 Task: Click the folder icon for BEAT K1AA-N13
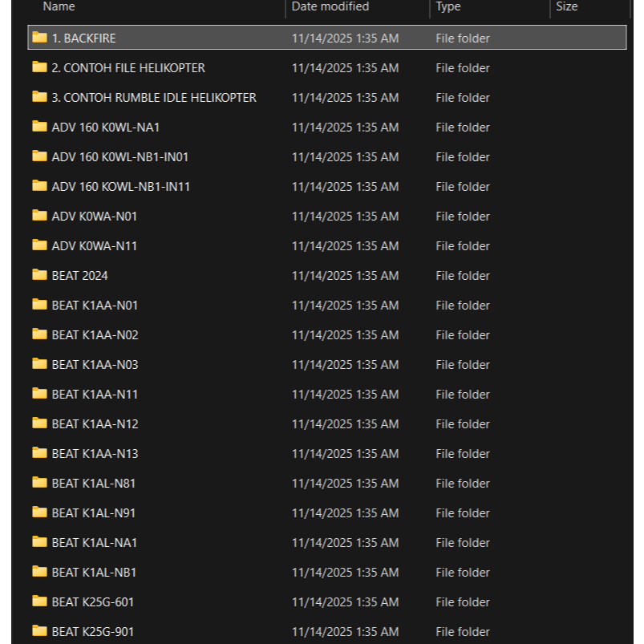click(x=38, y=453)
